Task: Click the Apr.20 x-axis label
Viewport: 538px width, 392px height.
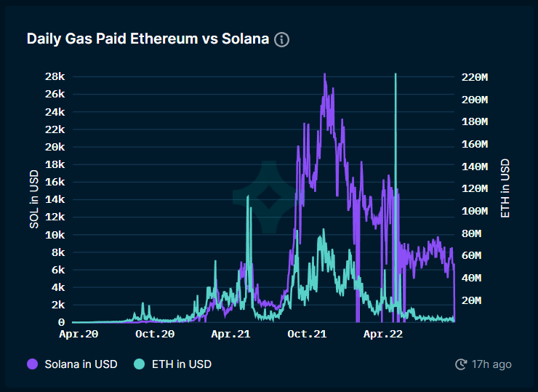Action: pos(79,335)
